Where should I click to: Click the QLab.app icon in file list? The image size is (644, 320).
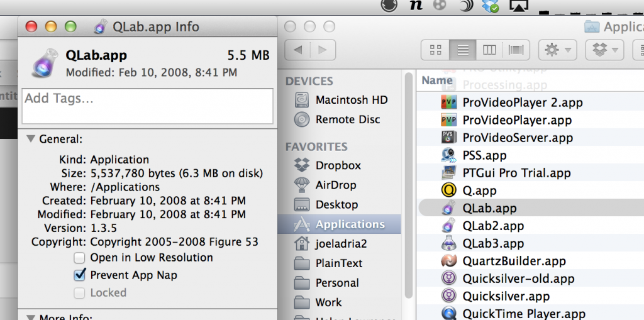coord(449,208)
